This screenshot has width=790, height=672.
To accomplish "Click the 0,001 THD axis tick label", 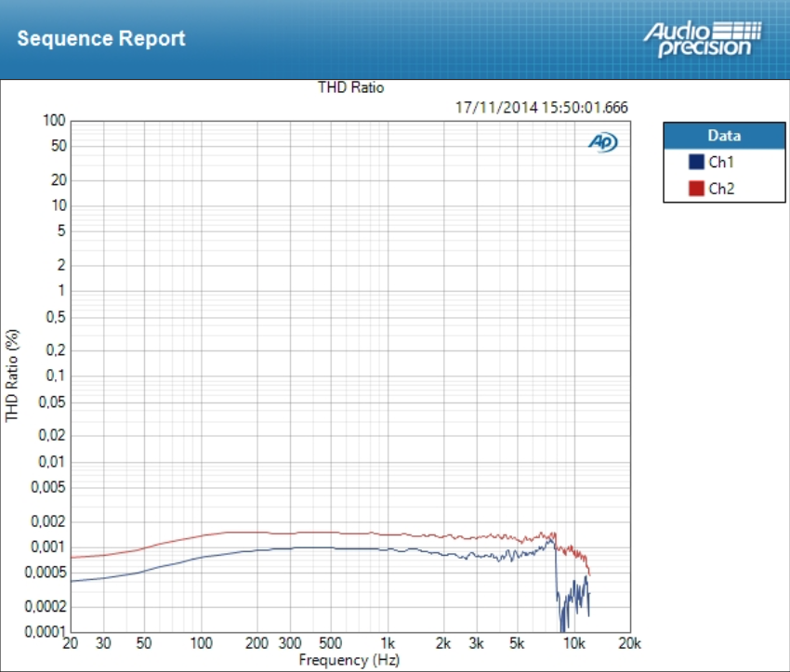I will pyautogui.click(x=48, y=547).
